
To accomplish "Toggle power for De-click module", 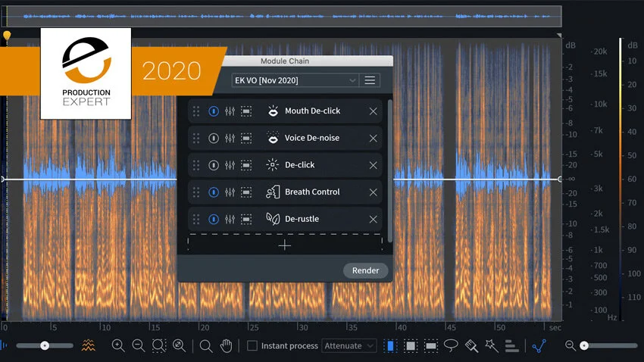I will (214, 165).
